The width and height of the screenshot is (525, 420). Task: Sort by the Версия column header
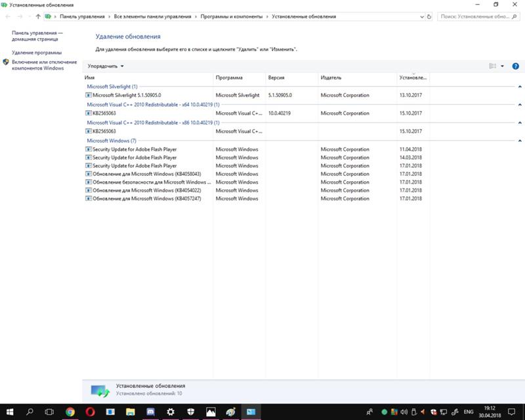click(291, 77)
